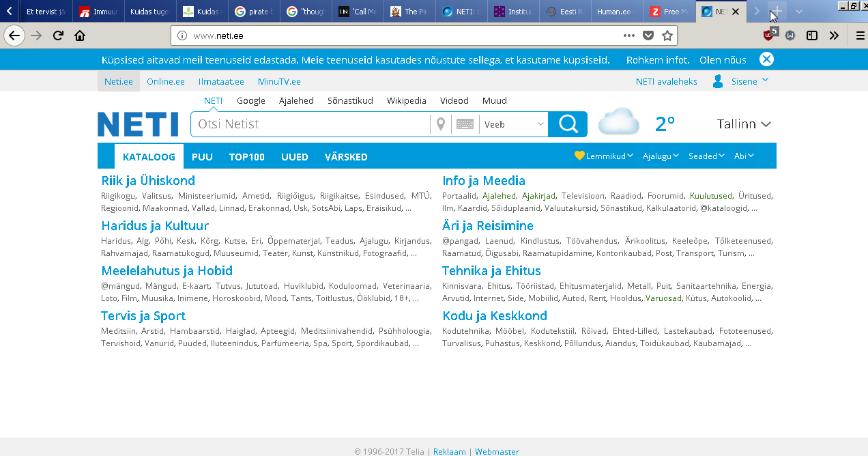
Task: Open the Haridus ja Kultuur category
Action: (155, 226)
